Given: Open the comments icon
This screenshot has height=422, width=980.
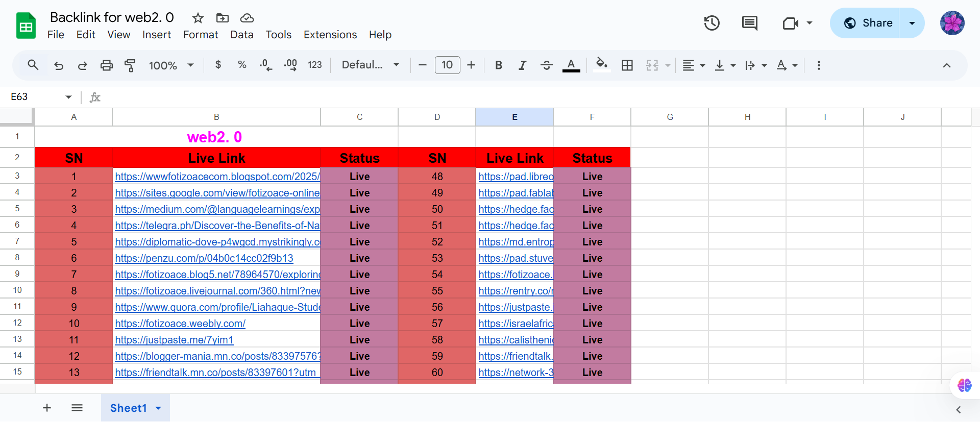Looking at the screenshot, I should tap(749, 23).
